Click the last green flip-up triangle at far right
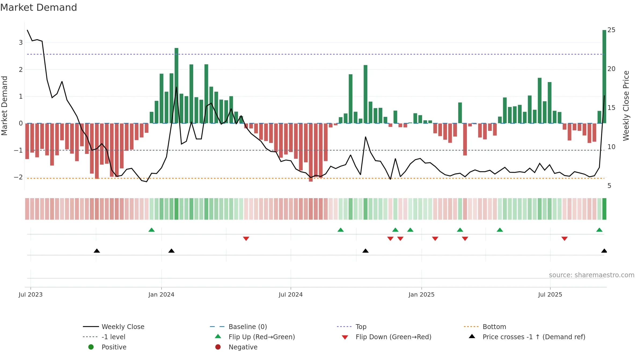Screen dimensions: 644x362 [599, 230]
